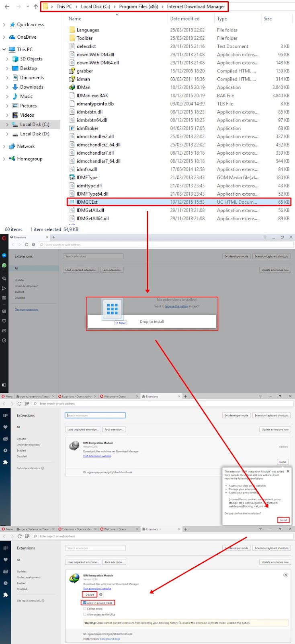Collapse This PC in the navigation pane
This screenshot has height=644, width=295.
4,50
